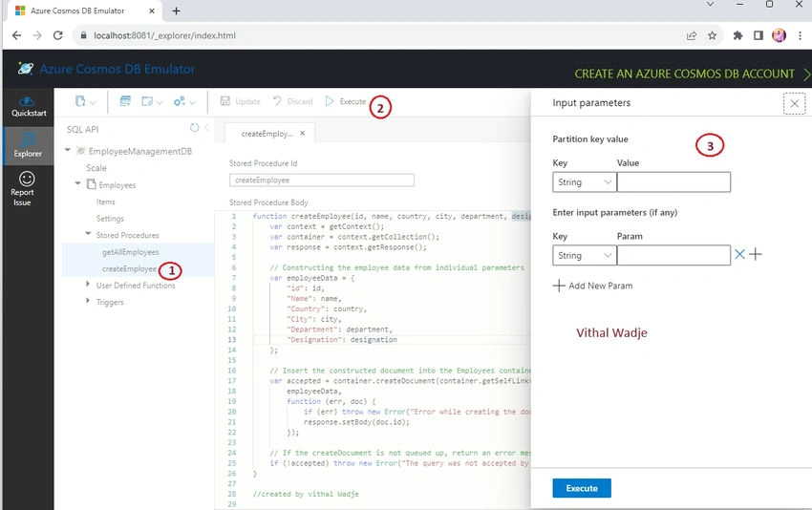Remove the input parameter row
The width and height of the screenshot is (812, 510).
(739, 254)
